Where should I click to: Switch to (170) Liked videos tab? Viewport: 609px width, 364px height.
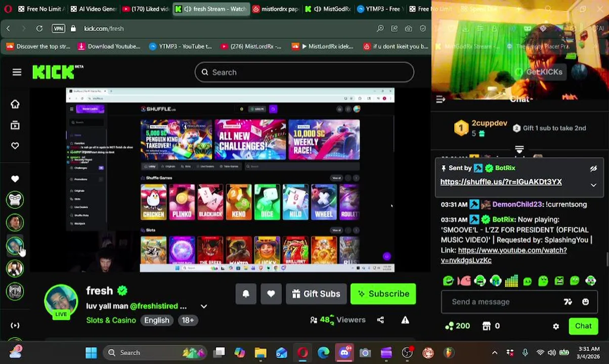tap(146, 9)
